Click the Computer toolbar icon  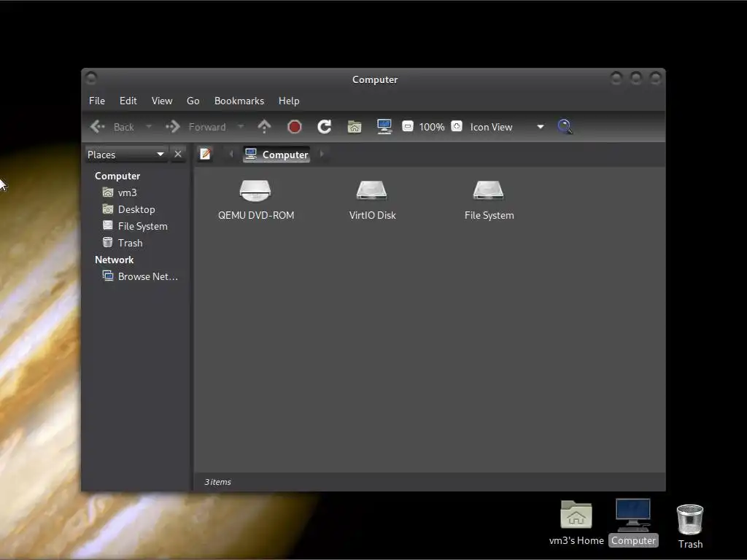point(384,127)
